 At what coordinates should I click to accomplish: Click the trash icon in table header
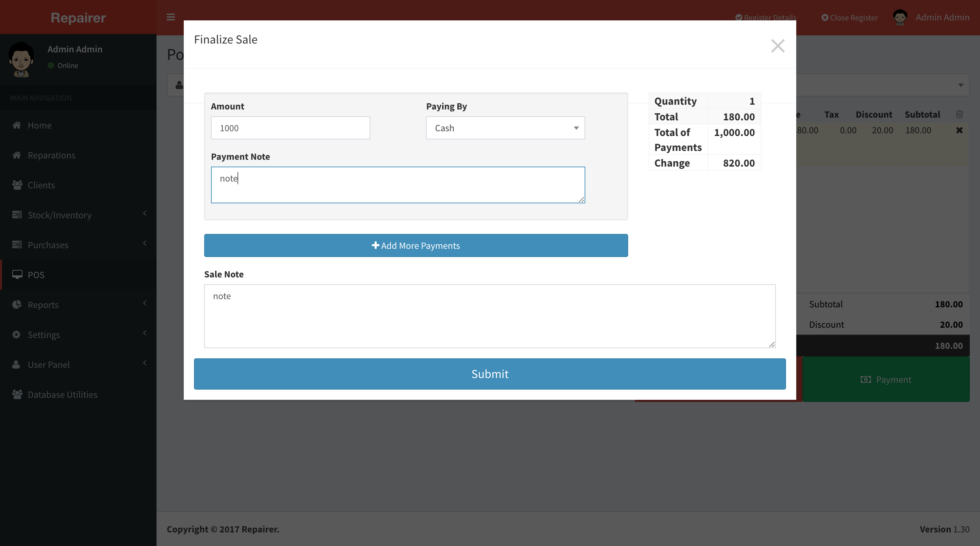959,114
